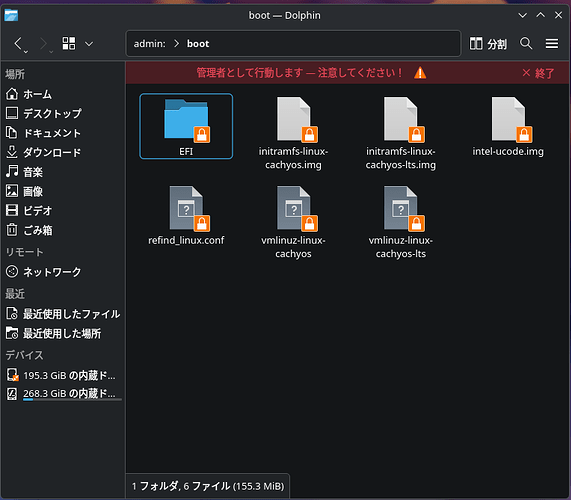Viewport: 571px width, 500px height.
Task: Select the 195.3 GiB internal drive
Action: (63, 375)
